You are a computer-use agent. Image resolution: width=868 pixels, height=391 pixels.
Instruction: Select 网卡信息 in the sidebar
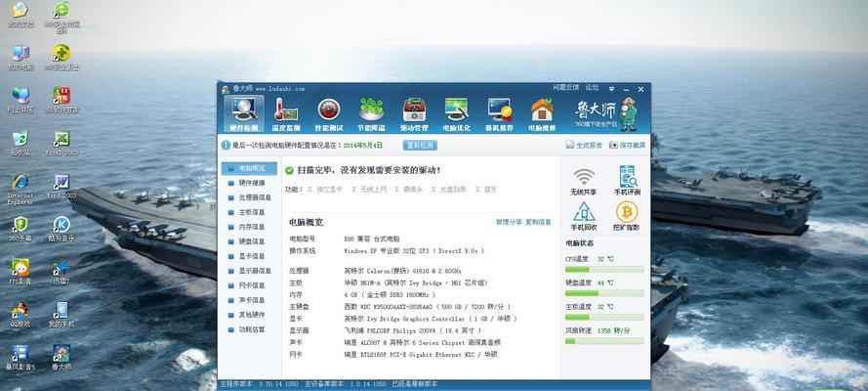[x=249, y=285]
